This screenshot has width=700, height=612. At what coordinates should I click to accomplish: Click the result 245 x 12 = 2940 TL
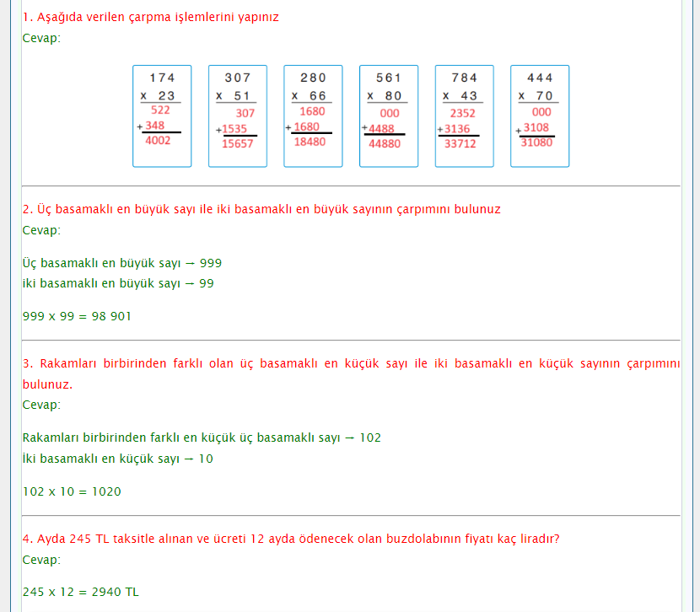coord(80,592)
